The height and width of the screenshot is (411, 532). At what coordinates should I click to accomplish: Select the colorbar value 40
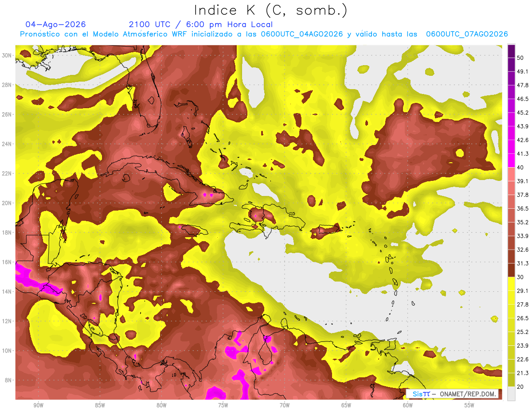[520, 167]
